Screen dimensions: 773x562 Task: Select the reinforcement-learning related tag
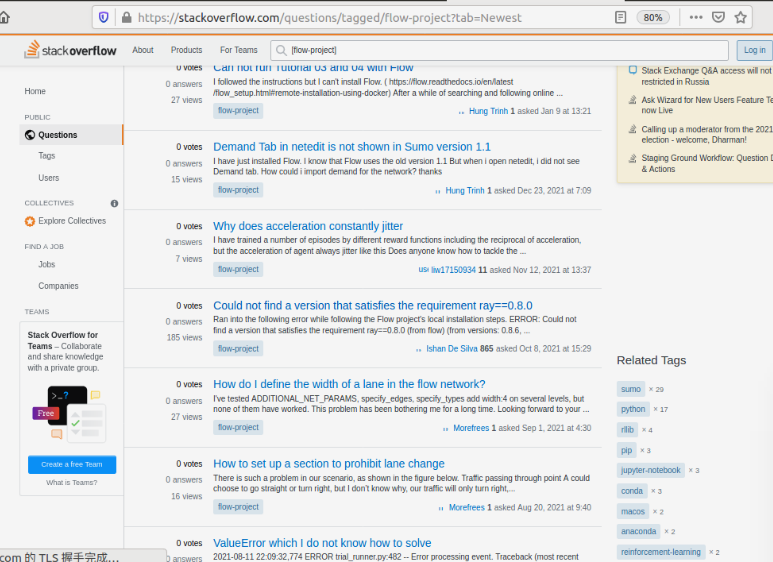661,552
